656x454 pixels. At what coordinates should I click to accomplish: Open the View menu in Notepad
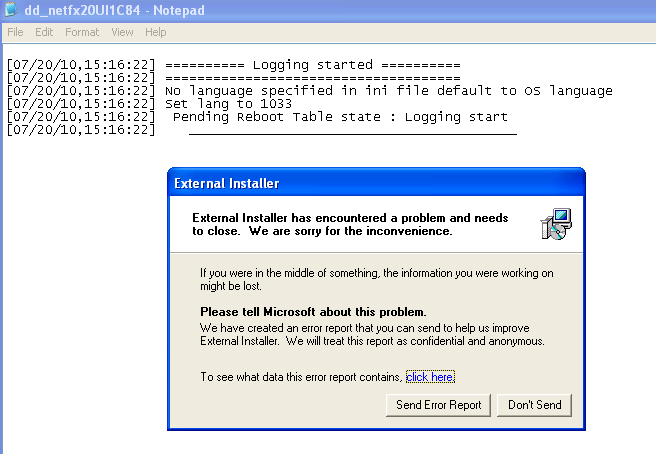pos(122,32)
